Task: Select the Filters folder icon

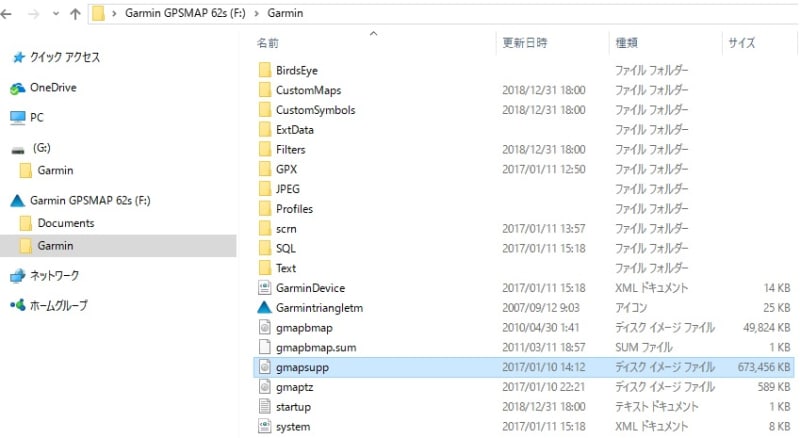Action: pyautogui.click(x=265, y=150)
